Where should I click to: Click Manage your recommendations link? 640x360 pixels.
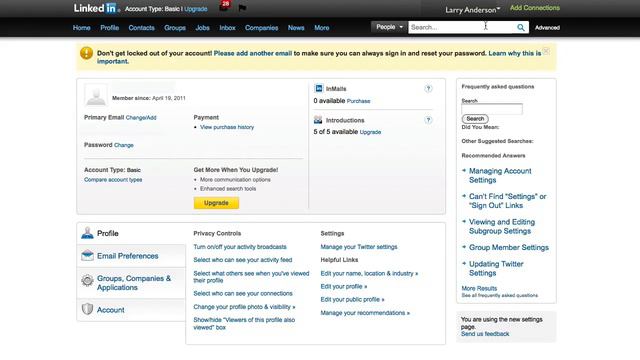[365, 313]
